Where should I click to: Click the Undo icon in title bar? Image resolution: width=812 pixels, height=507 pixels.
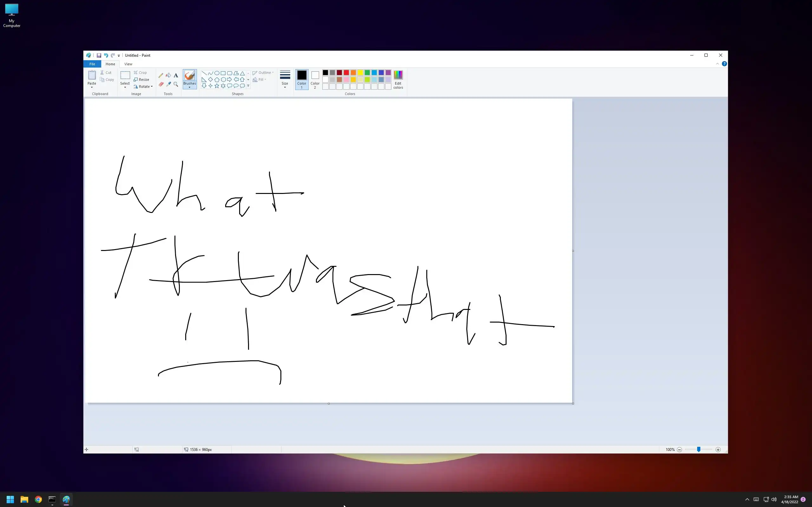[x=106, y=55]
